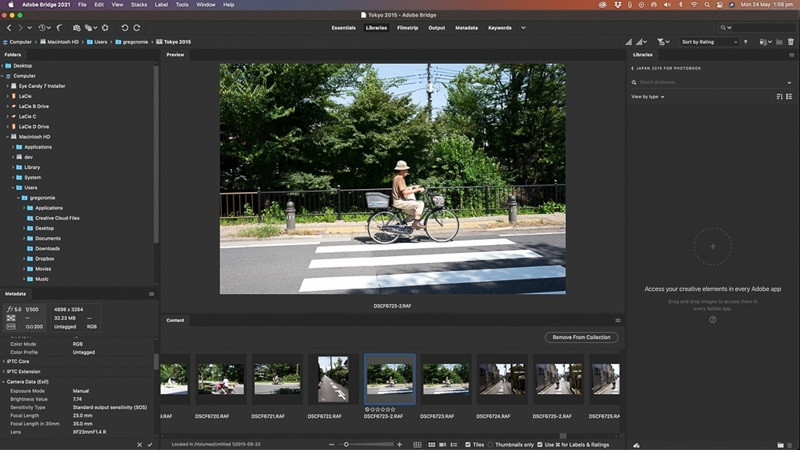Open the Label menu
This screenshot has height=450, width=800.
point(161,5)
